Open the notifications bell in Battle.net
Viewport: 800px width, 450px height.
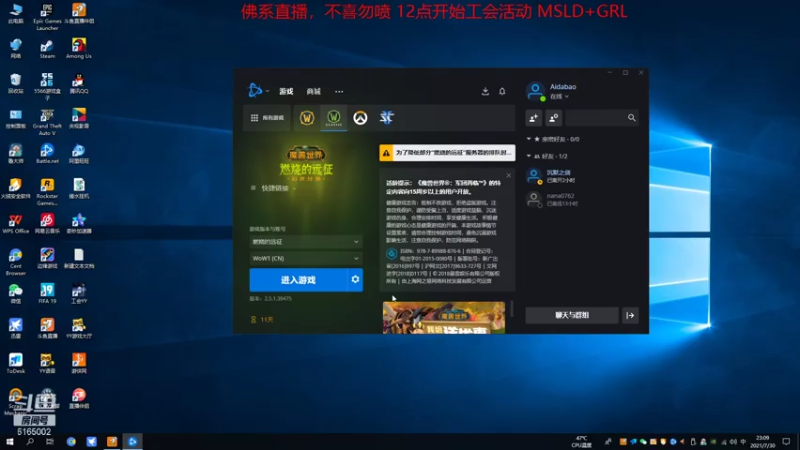pos(502,91)
